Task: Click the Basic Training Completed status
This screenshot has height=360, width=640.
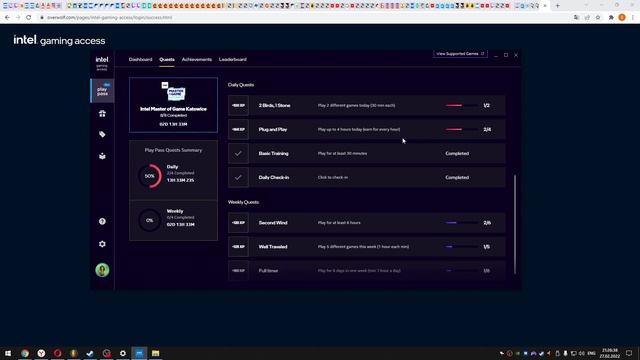Action: pos(457,153)
